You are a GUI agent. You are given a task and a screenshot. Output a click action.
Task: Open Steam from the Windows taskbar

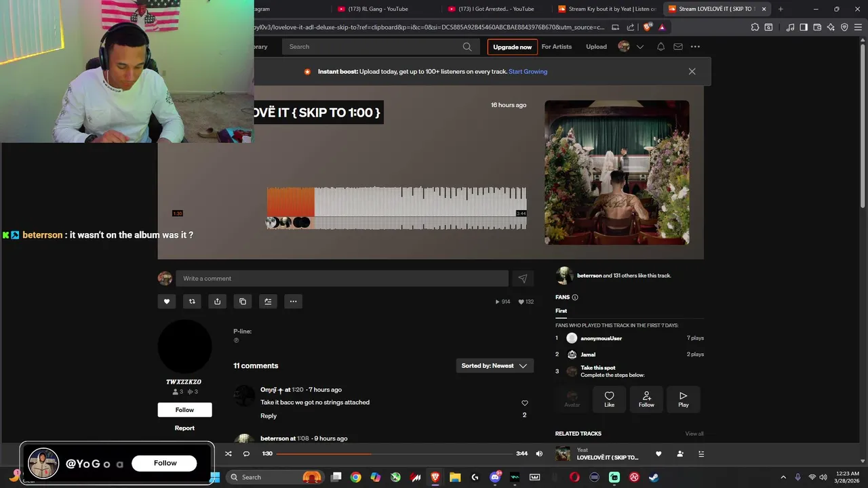pyautogui.click(x=654, y=477)
